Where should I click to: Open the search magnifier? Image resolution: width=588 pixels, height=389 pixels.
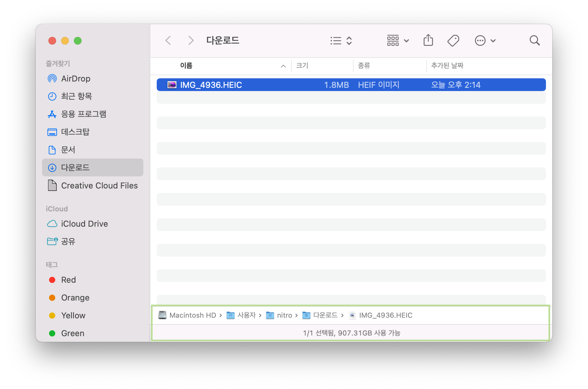534,40
